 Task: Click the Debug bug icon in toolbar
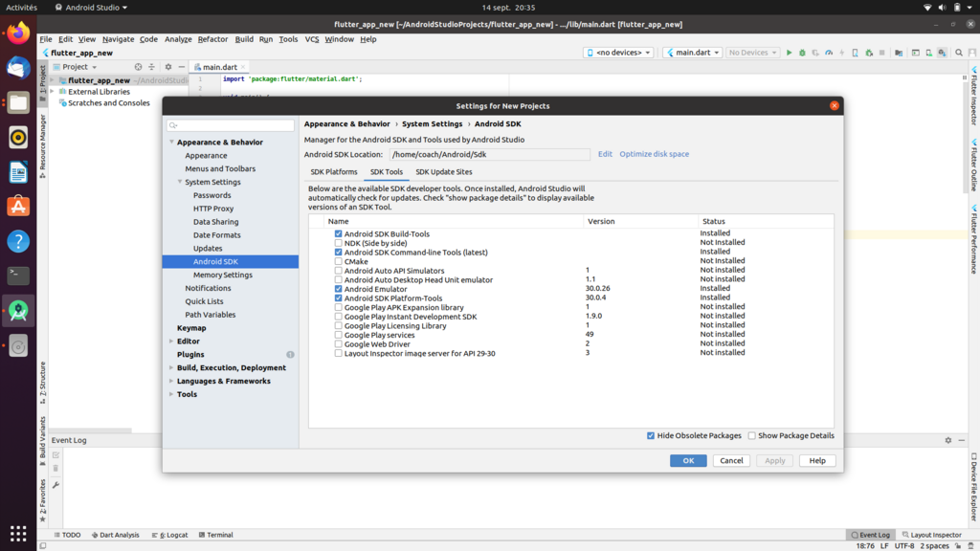click(802, 54)
